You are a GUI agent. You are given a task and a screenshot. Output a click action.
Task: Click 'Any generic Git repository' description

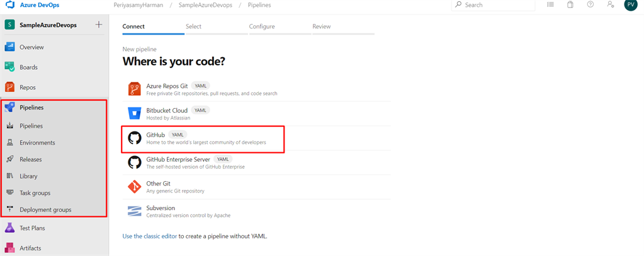pos(176,191)
